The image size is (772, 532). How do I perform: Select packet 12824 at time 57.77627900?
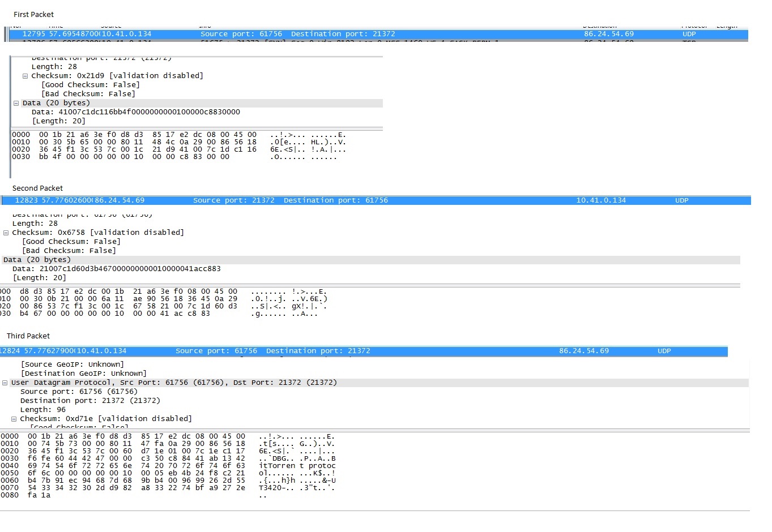click(364, 351)
